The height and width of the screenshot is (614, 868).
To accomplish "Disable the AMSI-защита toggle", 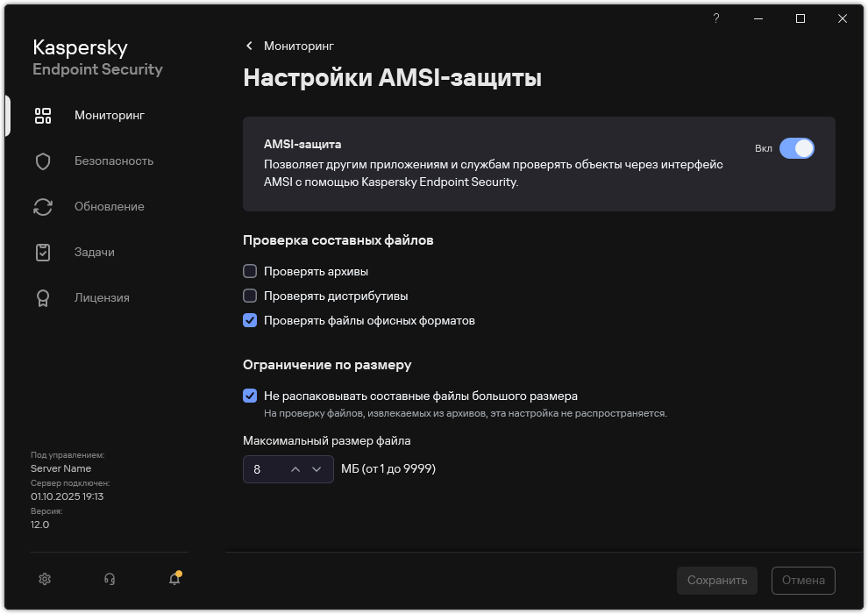I will coord(798,148).
